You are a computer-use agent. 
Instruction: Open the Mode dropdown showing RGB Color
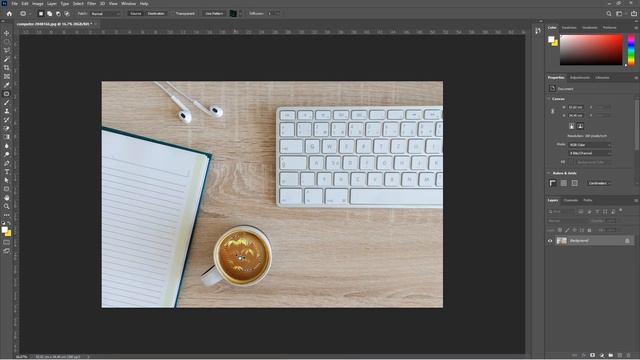(x=589, y=145)
